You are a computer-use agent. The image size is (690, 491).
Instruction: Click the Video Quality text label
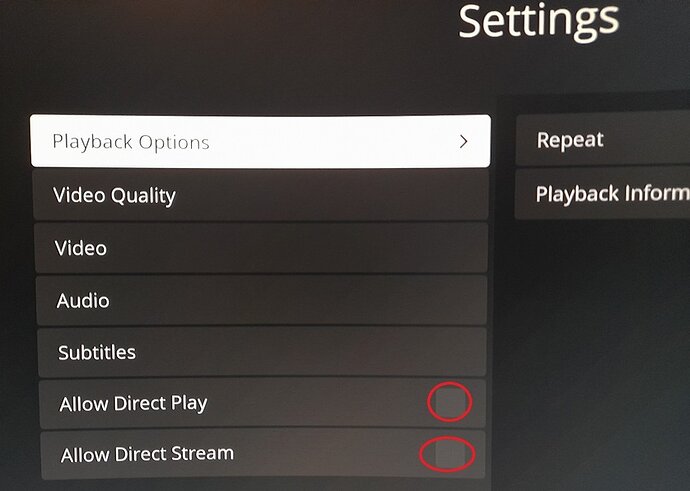pos(114,196)
